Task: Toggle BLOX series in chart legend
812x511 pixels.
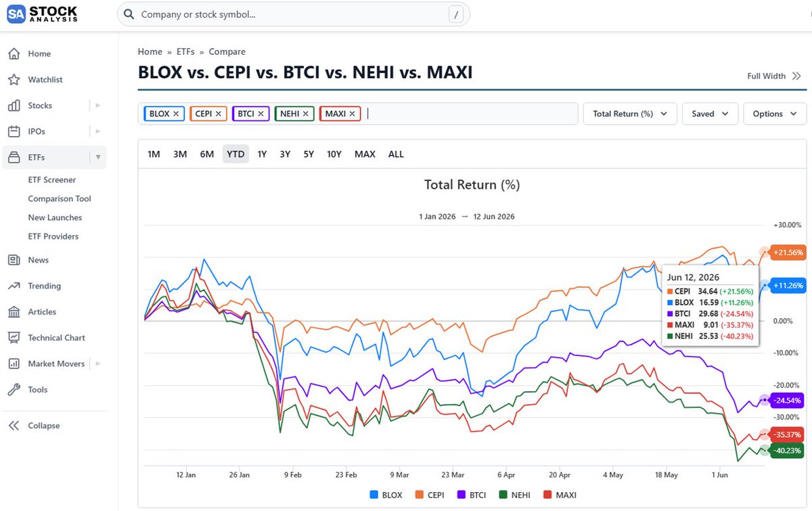Action: (x=386, y=495)
